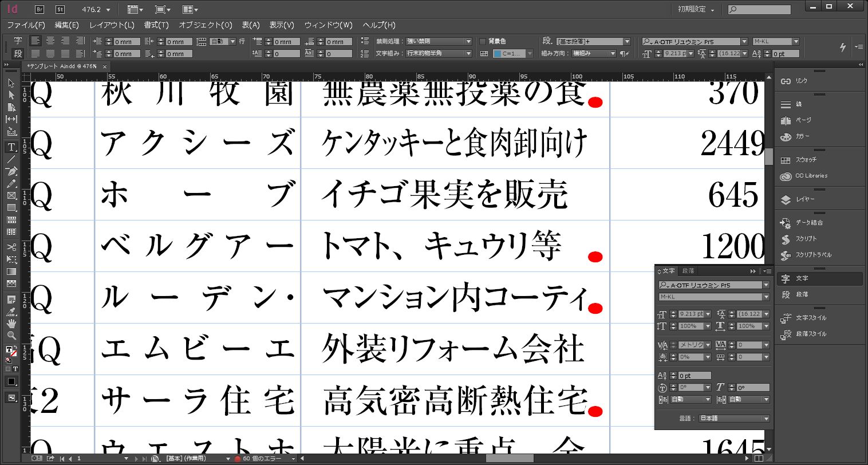868x465 pixels.
Task: Open the 初期設定 workspace switcher
Action: coord(696,10)
